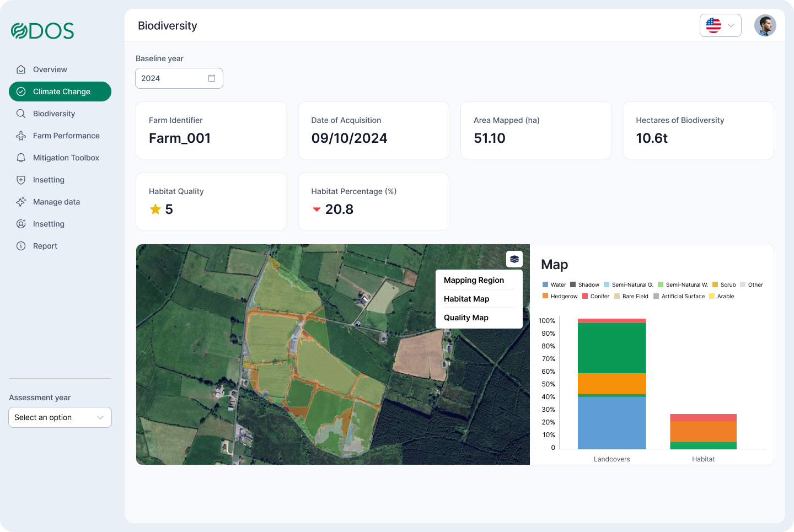This screenshot has height=532, width=794.
Task: Toggle the Artificial Surface legend entry
Action: pyautogui.click(x=679, y=297)
